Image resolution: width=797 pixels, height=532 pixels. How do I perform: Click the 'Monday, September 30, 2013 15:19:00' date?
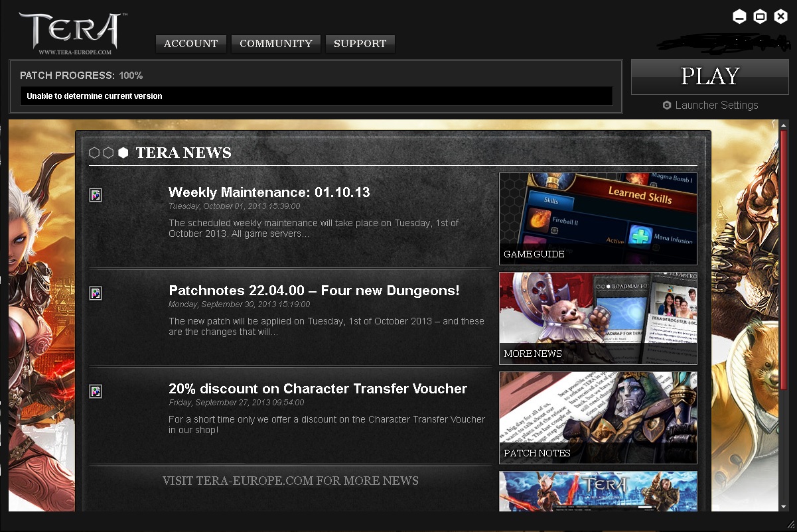pyautogui.click(x=240, y=304)
